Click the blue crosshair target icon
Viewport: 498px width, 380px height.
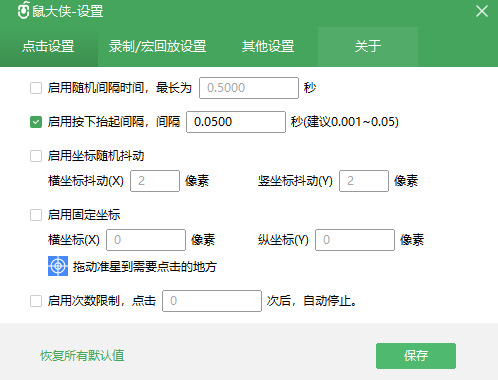click(x=58, y=266)
